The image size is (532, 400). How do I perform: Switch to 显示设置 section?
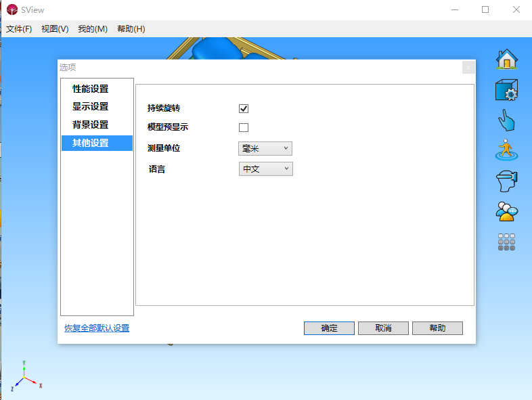pyautogui.click(x=97, y=106)
